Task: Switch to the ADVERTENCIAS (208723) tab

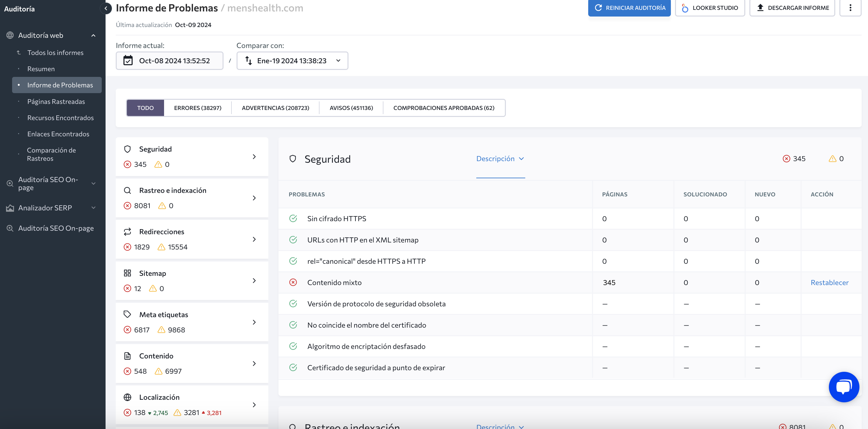Action: 275,108
